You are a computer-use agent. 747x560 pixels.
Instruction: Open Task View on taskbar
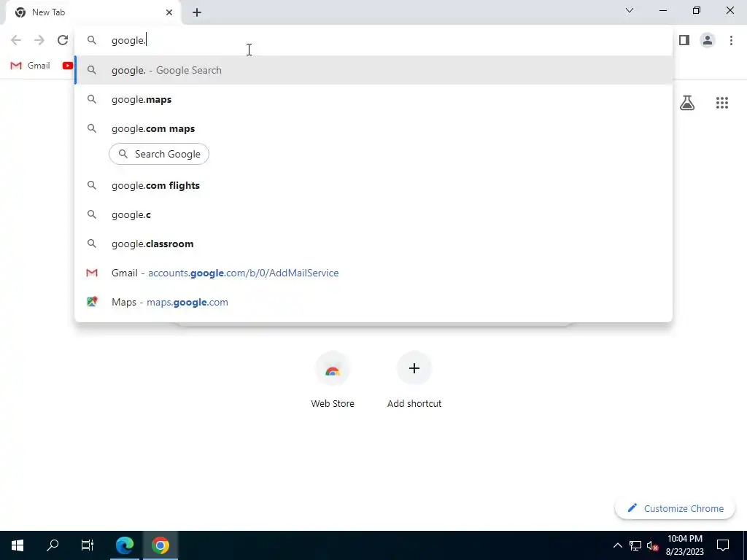(x=88, y=545)
